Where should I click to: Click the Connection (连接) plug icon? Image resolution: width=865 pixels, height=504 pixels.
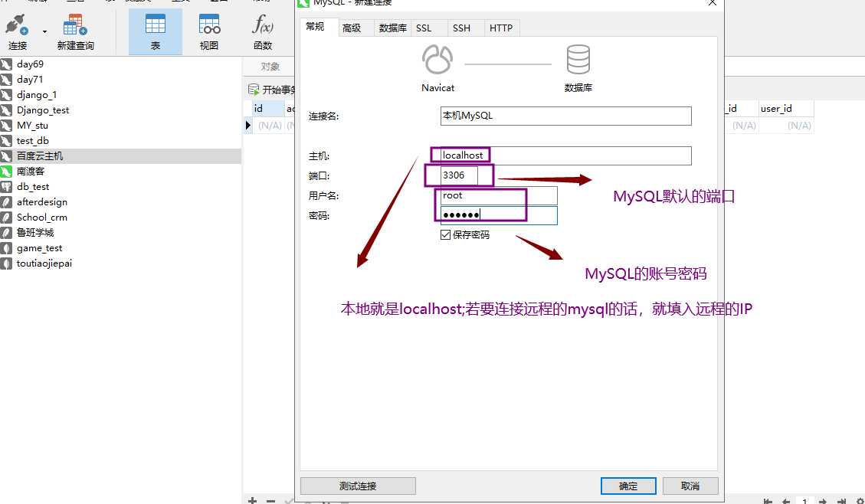(x=16, y=25)
